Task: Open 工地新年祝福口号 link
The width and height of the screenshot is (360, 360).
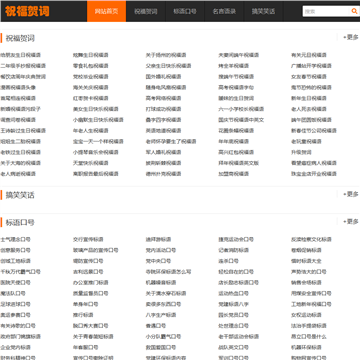Action: pyautogui.click(x=311, y=304)
